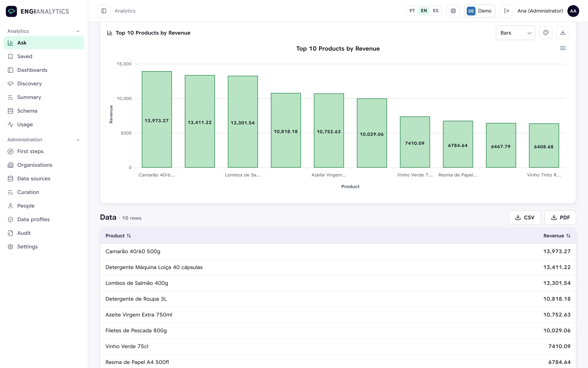
Task: Click the 13,973.27 bar in chart
Action: [x=157, y=119]
